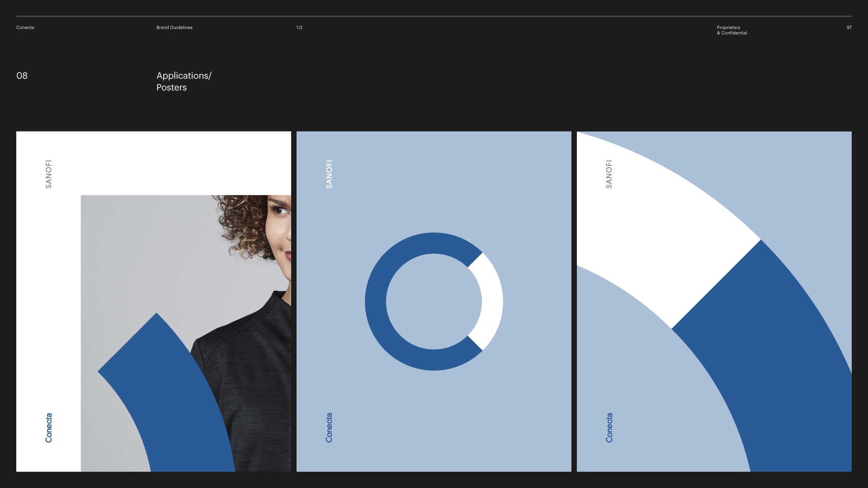
Task: Click the page number '97'
Action: tap(849, 28)
